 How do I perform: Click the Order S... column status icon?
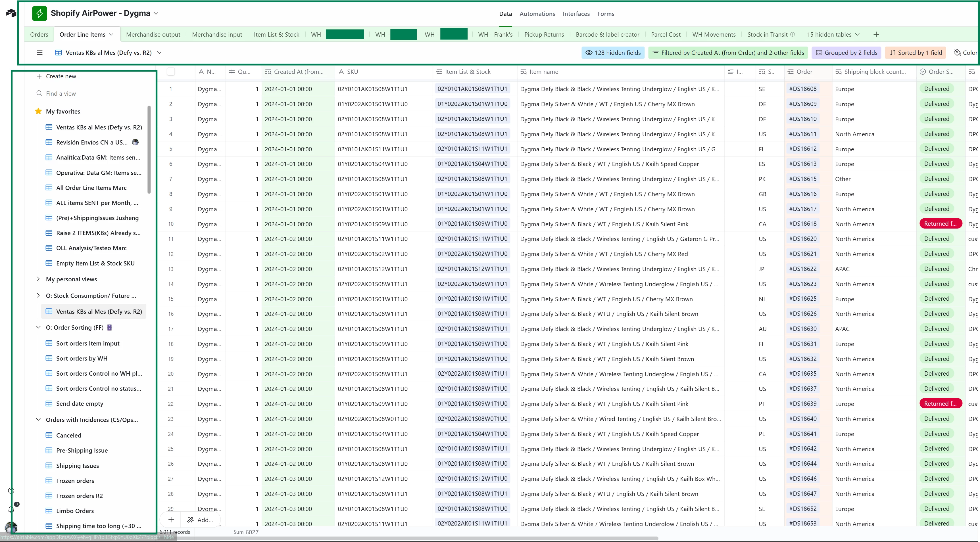tap(923, 72)
